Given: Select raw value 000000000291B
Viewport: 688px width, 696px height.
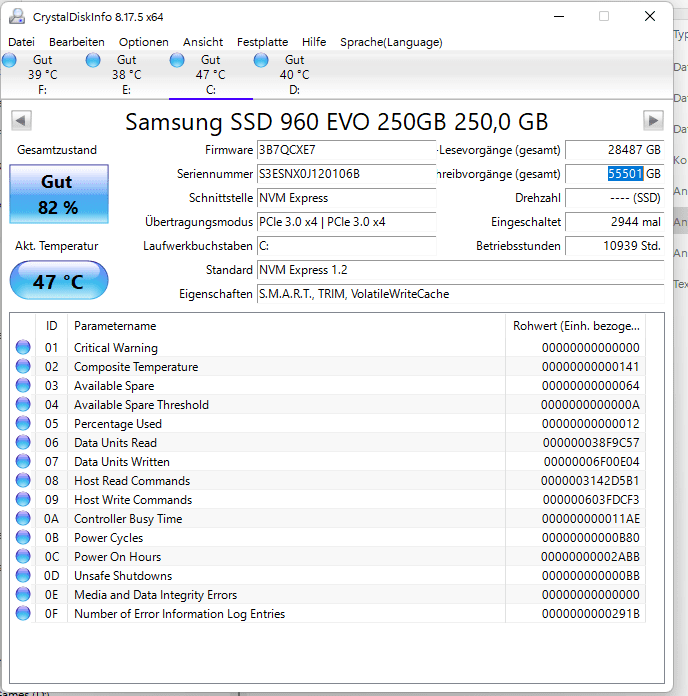Looking at the screenshot, I should pyautogui.click(x=590, y=613).
